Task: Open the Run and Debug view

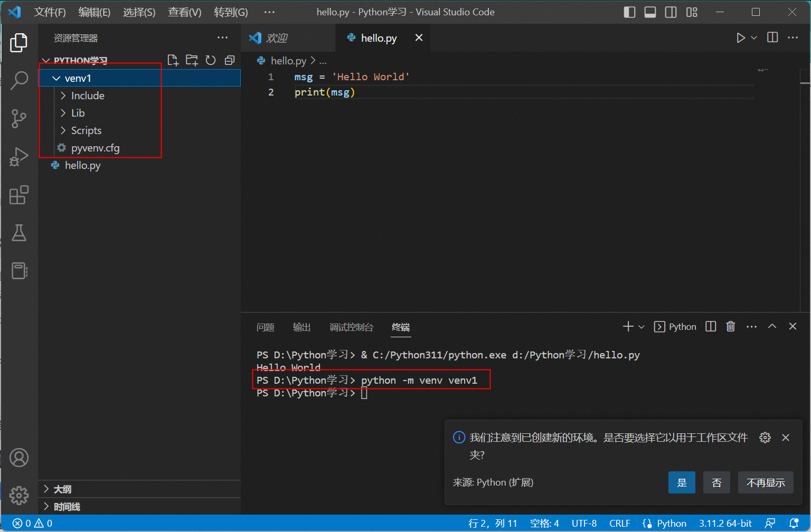Action: coord(19,157)
